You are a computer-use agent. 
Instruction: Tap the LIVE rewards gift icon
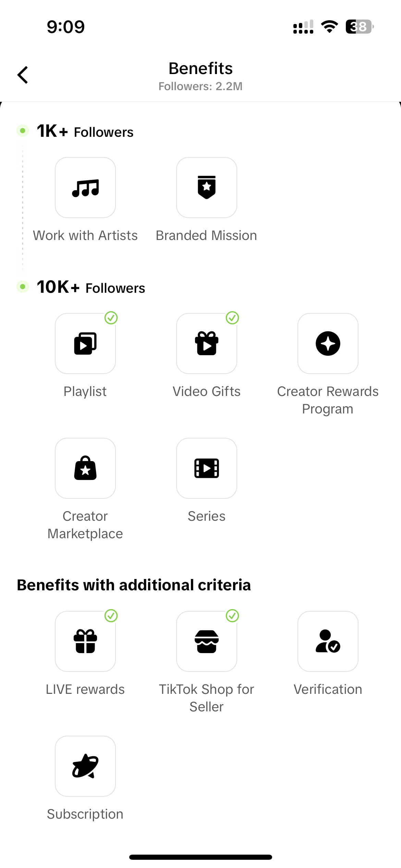(85, 641)
